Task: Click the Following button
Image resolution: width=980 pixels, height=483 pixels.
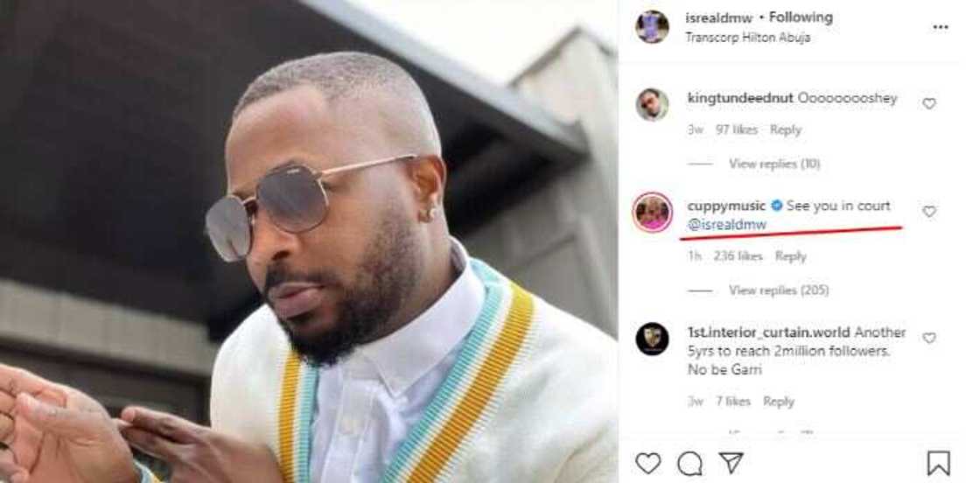Action: 801,17
